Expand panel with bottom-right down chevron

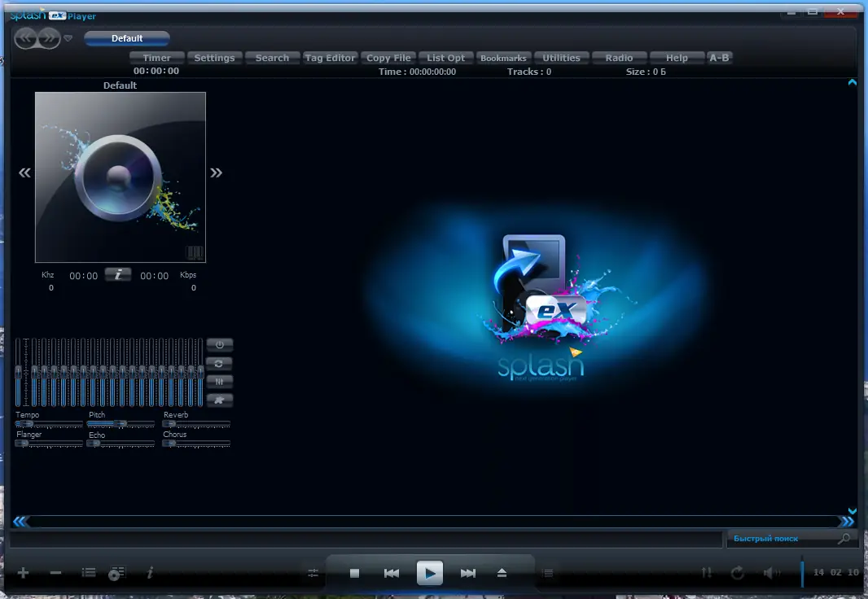853,511
